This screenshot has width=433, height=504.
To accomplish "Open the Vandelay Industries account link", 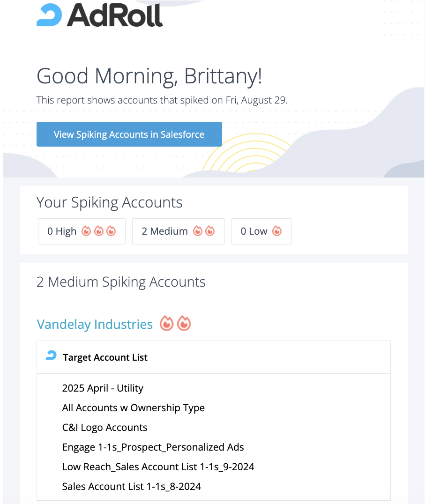I will [95, 324].
